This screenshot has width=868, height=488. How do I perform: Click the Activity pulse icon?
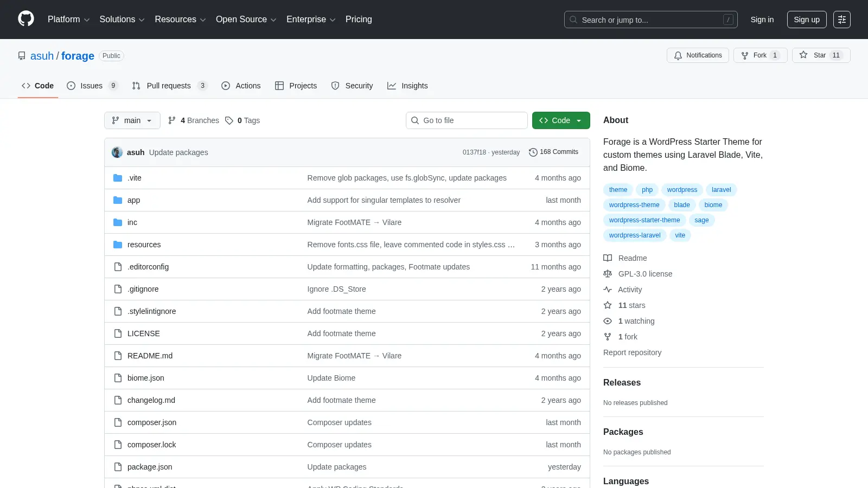608,290
